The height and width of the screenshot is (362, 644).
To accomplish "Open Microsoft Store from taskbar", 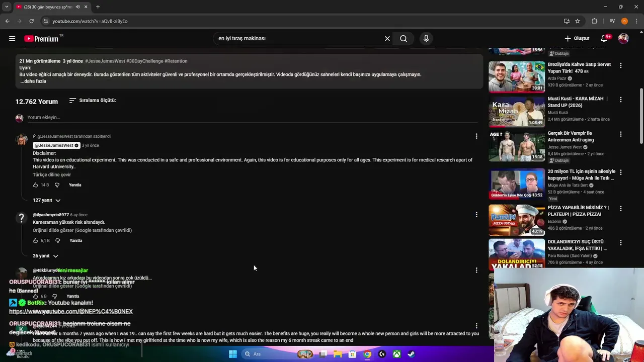I will (352, 354).
